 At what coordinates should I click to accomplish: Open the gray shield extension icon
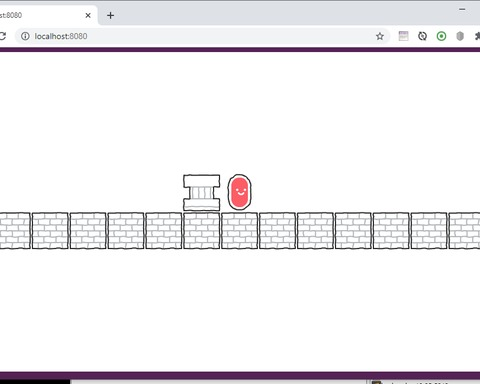pyautogui.click(x=460, y=36)
